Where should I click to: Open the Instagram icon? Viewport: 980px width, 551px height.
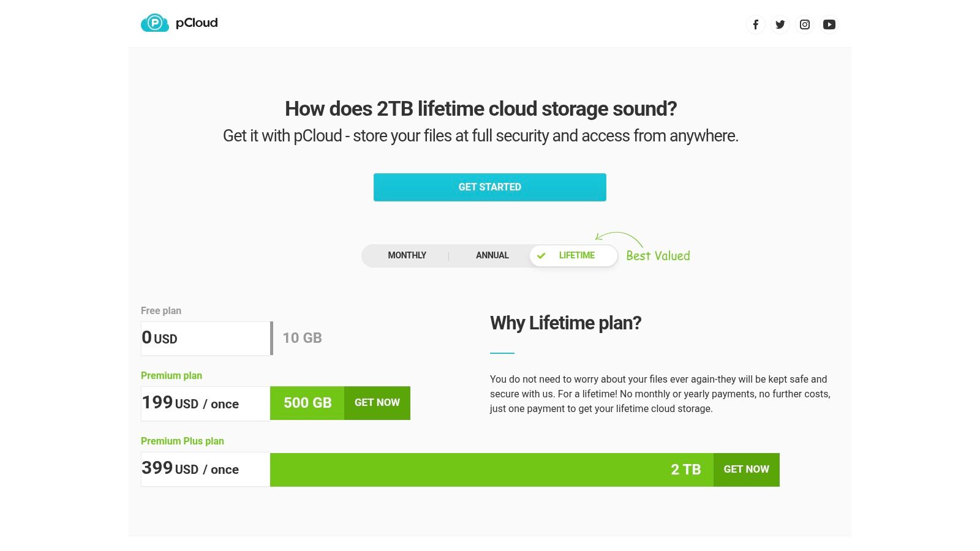point(804,24)
